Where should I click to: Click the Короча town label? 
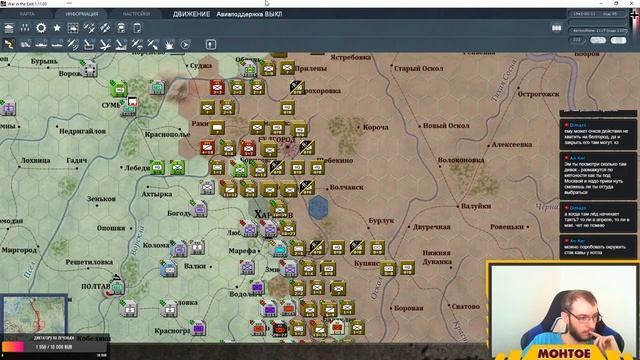point(375,127)
